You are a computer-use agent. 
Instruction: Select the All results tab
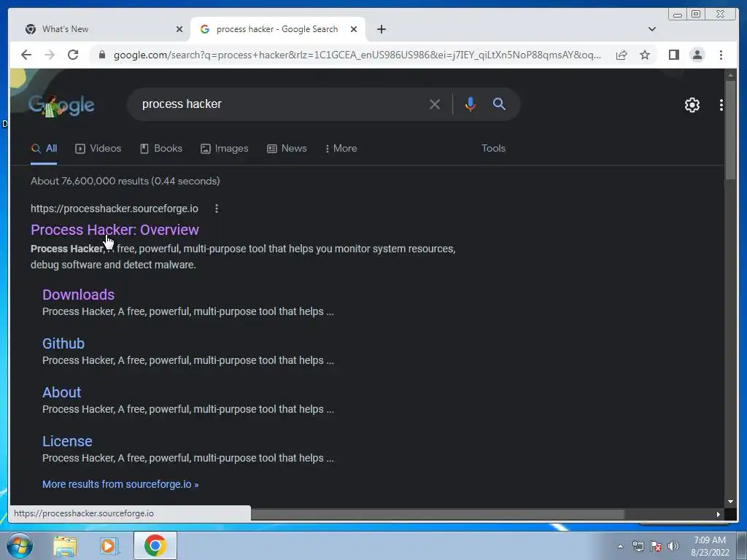(x=44, y=149)
